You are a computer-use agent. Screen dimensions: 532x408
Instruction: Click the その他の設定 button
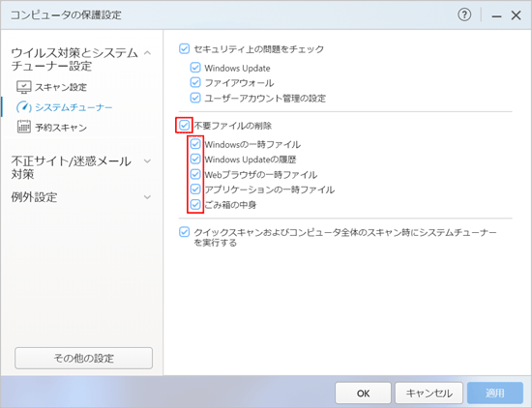84,358
